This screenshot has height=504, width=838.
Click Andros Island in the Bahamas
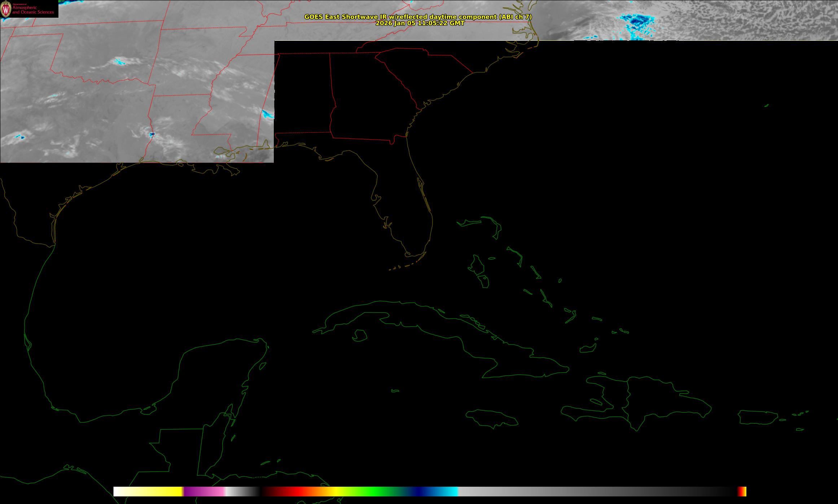(x=477, y=266)
